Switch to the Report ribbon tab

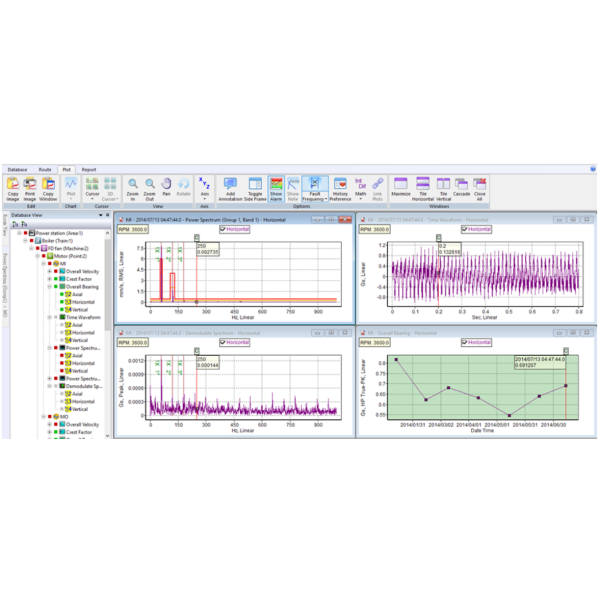click(89, 170)
